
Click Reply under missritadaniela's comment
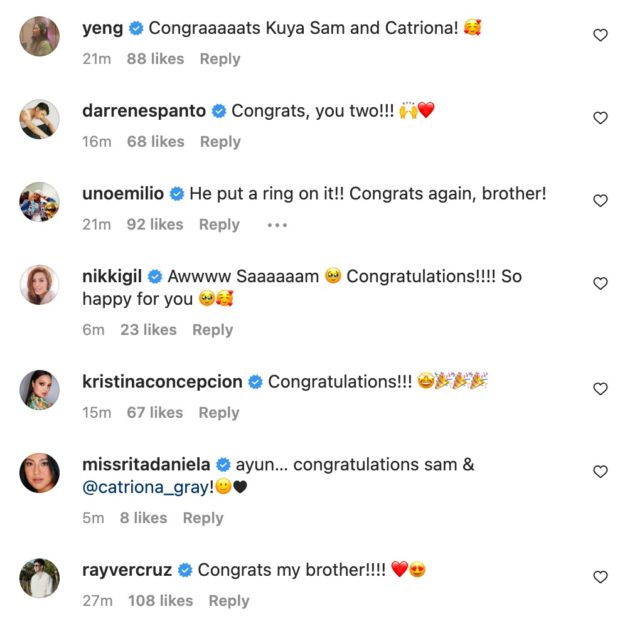(x=203, y=518)
